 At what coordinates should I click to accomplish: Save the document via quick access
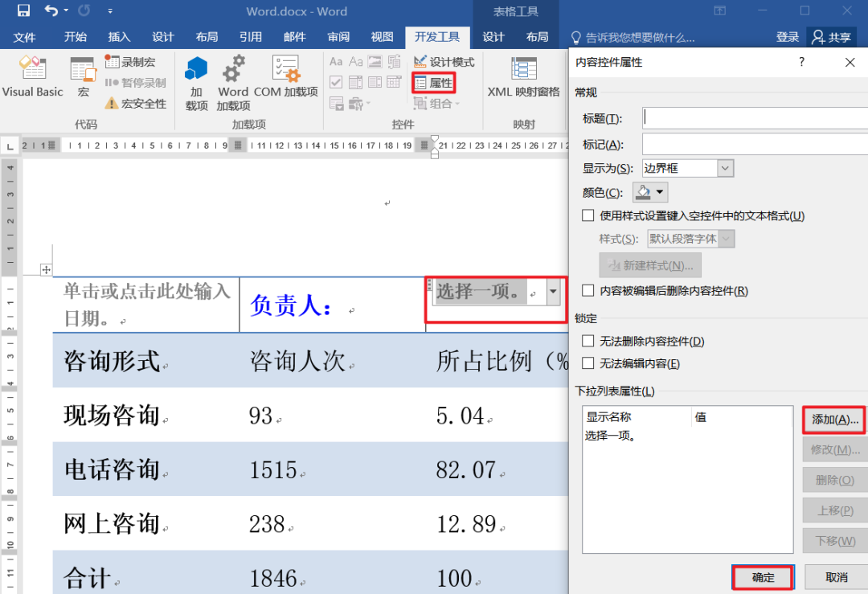(23, 10)
